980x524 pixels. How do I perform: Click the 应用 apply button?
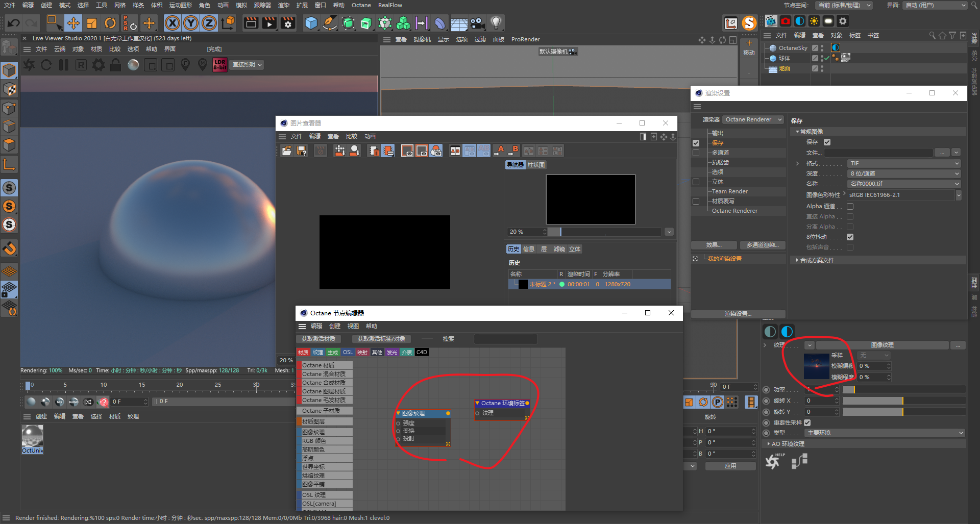[x=730, y=466]
